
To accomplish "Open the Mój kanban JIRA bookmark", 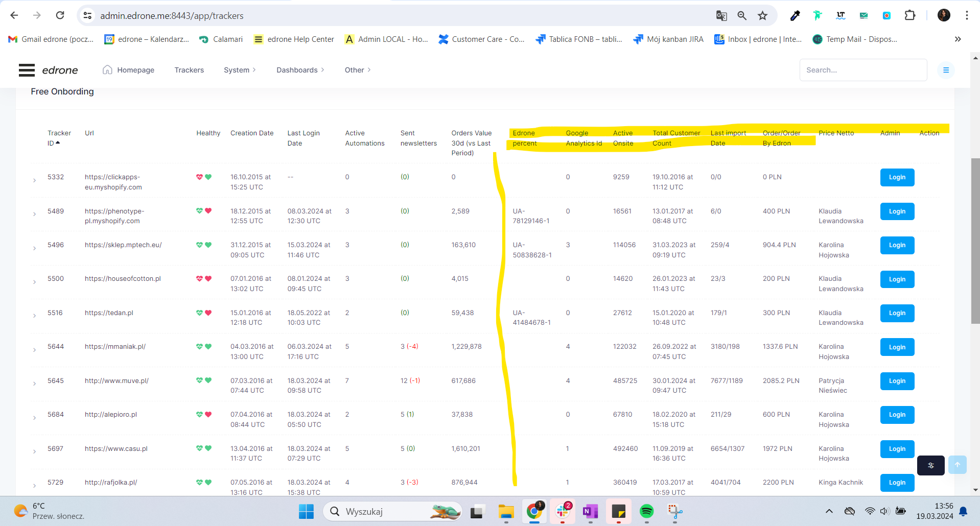I will coord(668,39).
